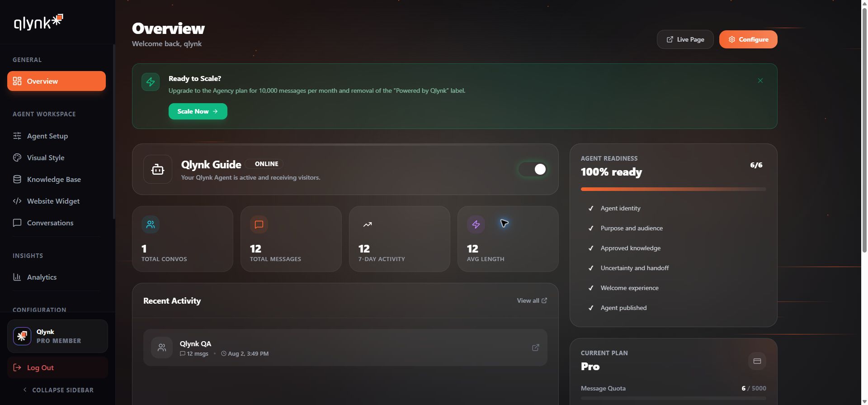Click the qlynk logo in the sidebar
The image size is (868, 405).
(x=38, y=22)
